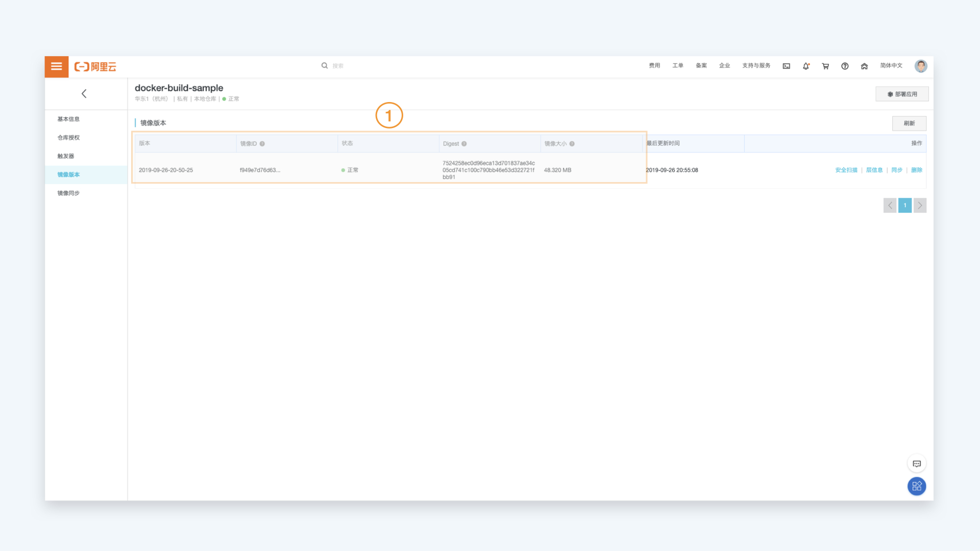Open 触发器 in sidebar
The width and height of the screenshot is (980, 551).
click(66, 156)
